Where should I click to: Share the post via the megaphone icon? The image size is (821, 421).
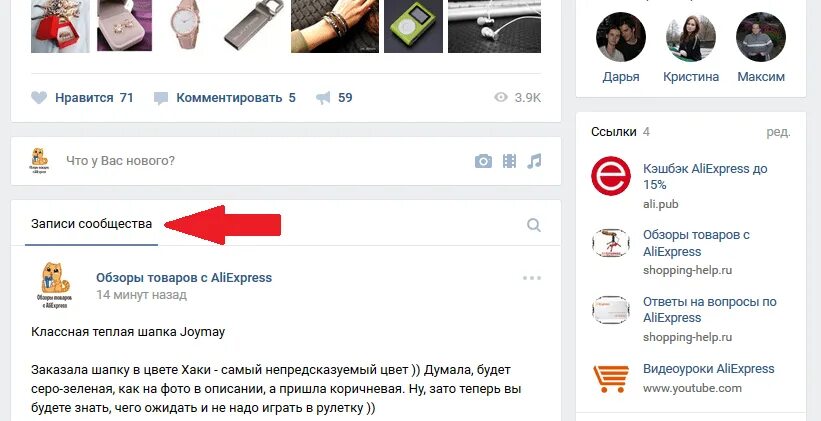coord(323,97)
